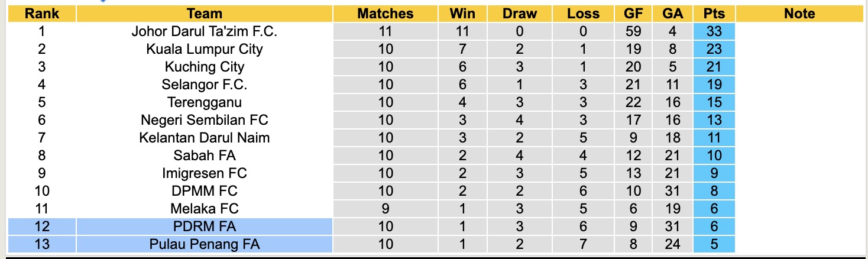Click the Team column header
Image resolution: width=868 pixels, height=259 pixels.
[204, 14]
